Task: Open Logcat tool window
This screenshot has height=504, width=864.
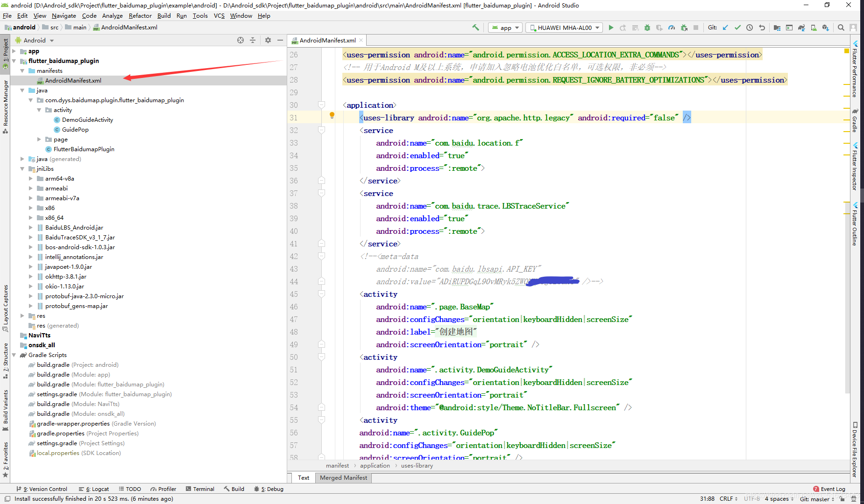Action: point(94,489)
